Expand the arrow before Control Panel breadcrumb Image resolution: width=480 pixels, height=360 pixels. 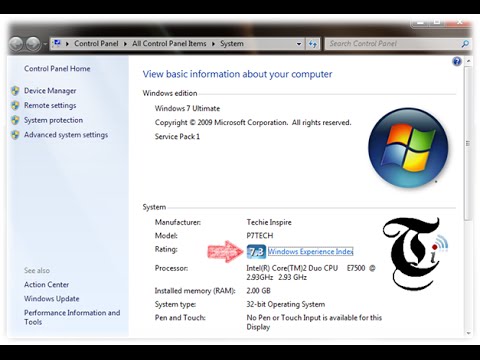click(x=67, y=44)
